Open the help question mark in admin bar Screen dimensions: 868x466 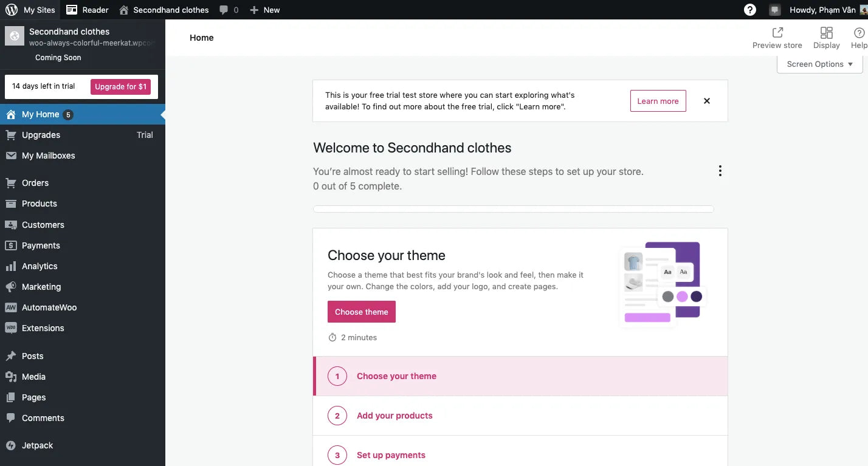coord(750,10)
